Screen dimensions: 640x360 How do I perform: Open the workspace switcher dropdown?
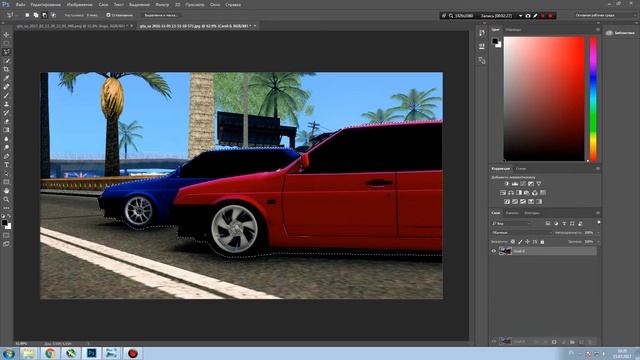605,15
